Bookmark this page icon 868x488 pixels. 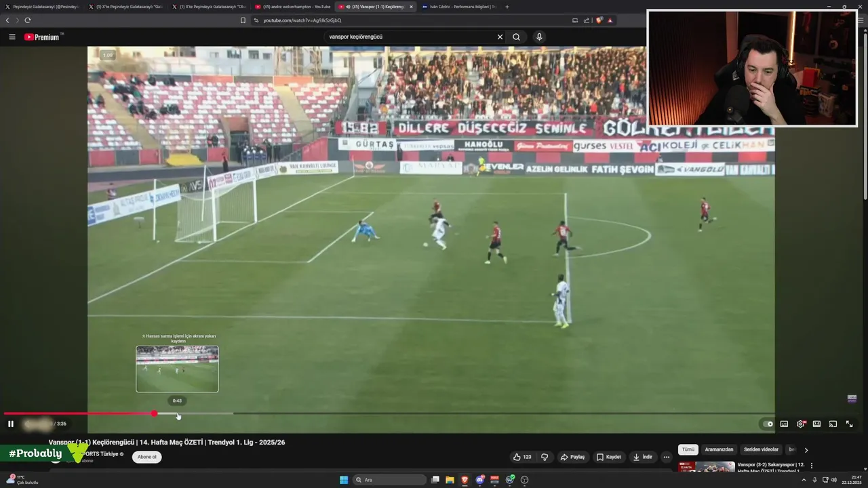[243, 20]
